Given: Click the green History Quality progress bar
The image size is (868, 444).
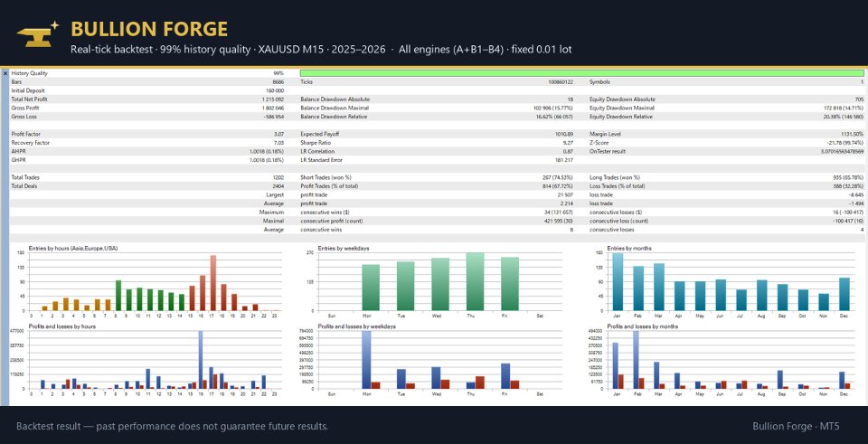Looking at the screenshot, I should pyautogui.click(x=581, y=73).
